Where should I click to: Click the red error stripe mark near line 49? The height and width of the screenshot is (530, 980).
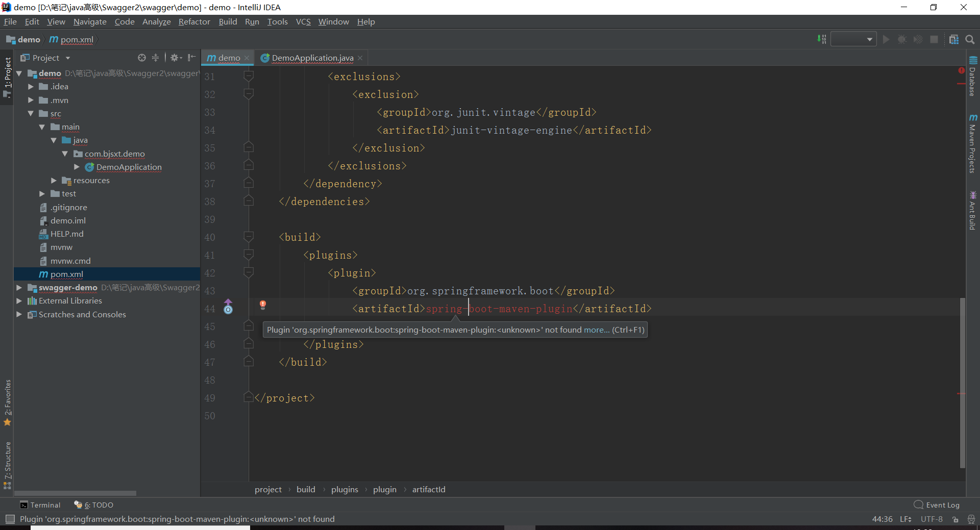(x=962, y=393)
